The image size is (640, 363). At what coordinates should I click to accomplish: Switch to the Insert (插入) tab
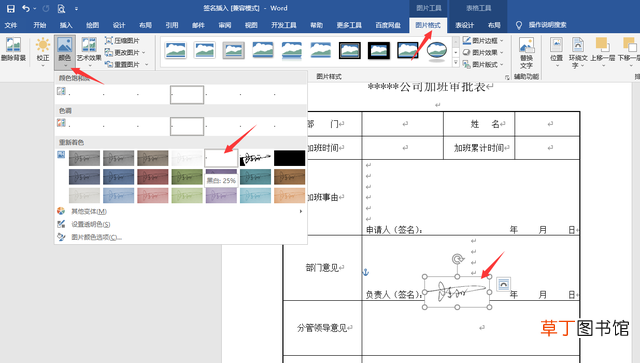66,25
